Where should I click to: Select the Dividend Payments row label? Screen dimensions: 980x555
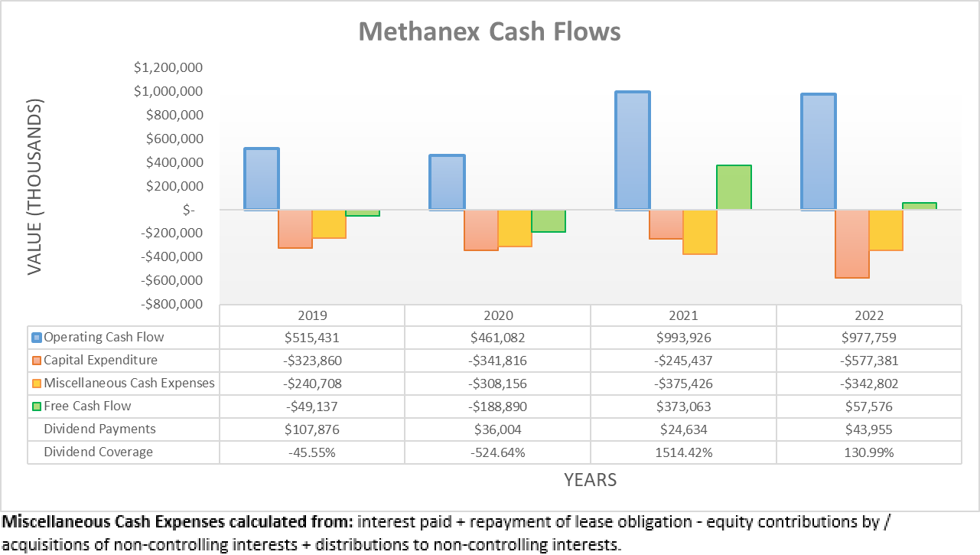point(99,429)
